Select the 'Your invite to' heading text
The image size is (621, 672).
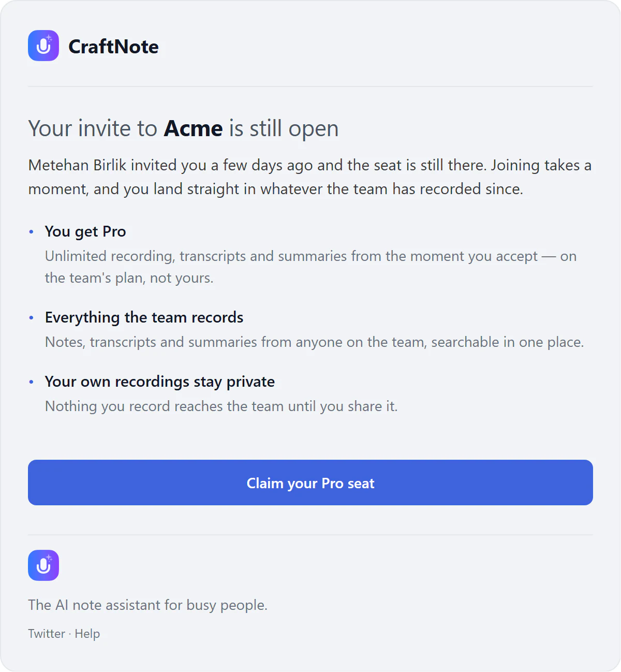(93, 128)
